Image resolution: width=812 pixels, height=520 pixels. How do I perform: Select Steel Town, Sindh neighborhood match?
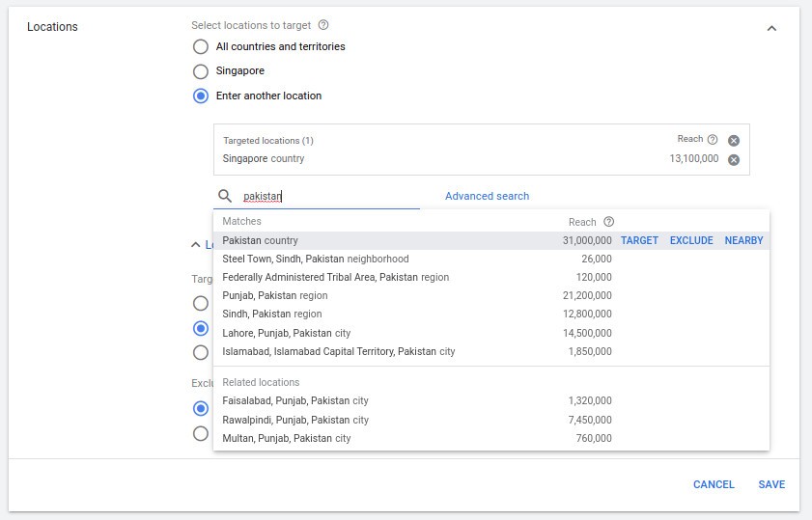point(490,259)
